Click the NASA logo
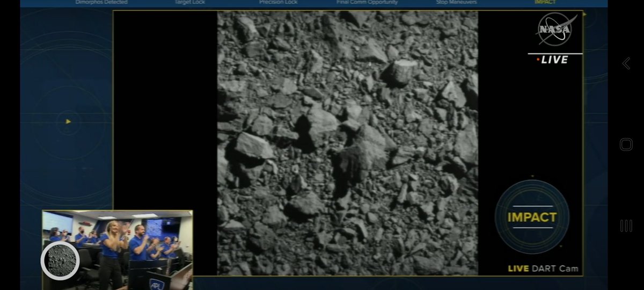 click(556, 30)
